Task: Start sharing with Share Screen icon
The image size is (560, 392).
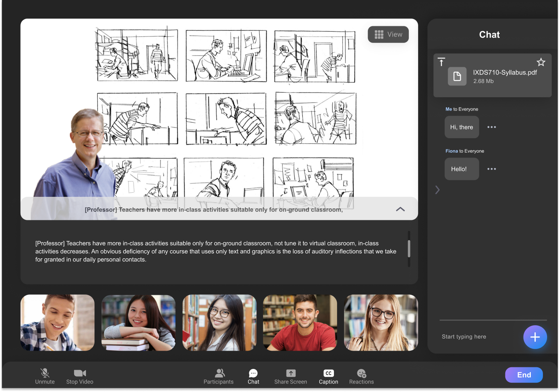Action: (291, 376)
